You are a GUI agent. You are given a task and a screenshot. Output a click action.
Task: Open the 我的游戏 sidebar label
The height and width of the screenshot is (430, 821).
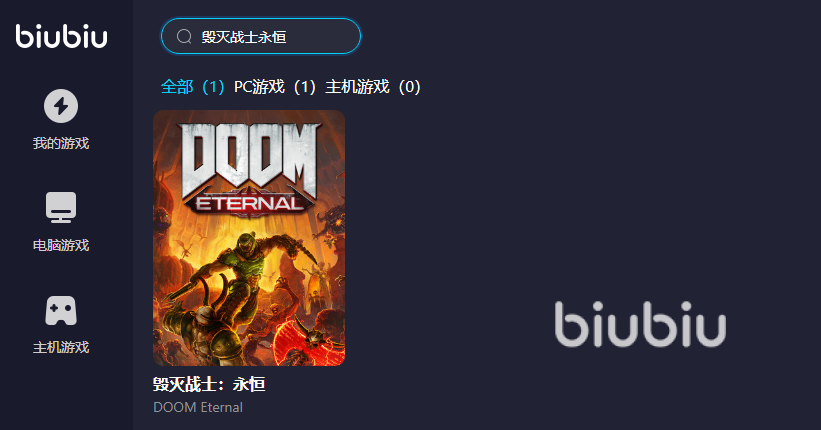click(61, 143)
